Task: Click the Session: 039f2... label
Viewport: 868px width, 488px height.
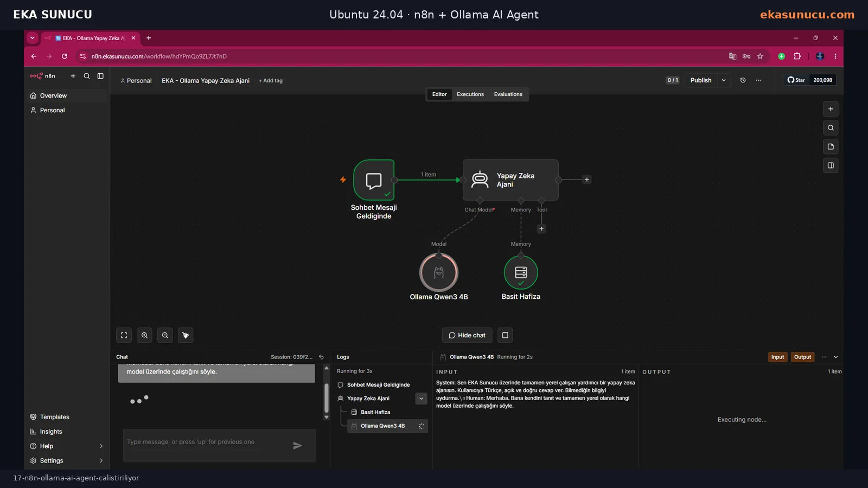Action: (x=292, y=357)
